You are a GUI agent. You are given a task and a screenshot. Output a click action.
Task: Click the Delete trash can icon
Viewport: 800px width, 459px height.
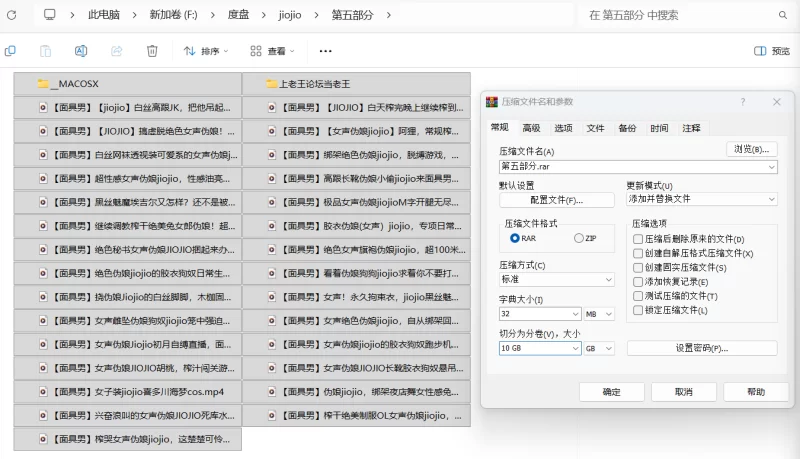pos(152,50)
